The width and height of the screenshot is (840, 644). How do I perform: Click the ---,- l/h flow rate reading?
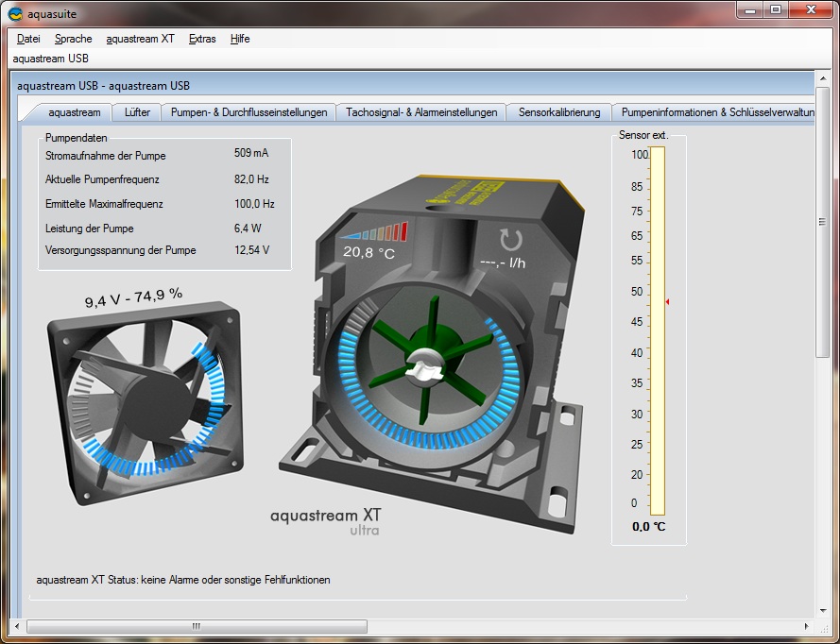click(x=503, y=263)
